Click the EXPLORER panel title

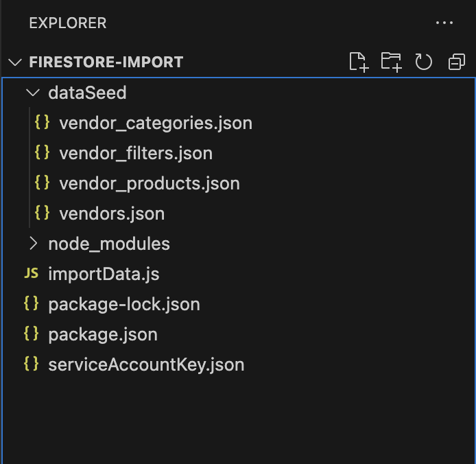click(x=67, y=23)
